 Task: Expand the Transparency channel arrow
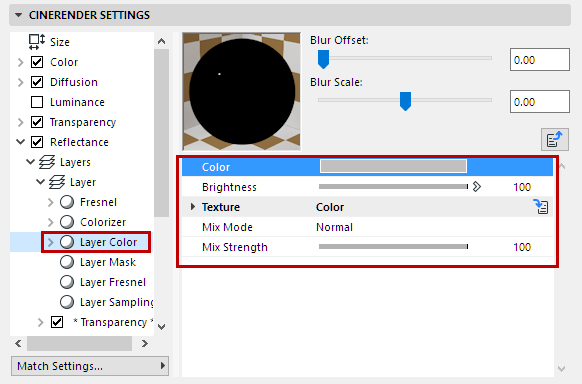[20, 122]
